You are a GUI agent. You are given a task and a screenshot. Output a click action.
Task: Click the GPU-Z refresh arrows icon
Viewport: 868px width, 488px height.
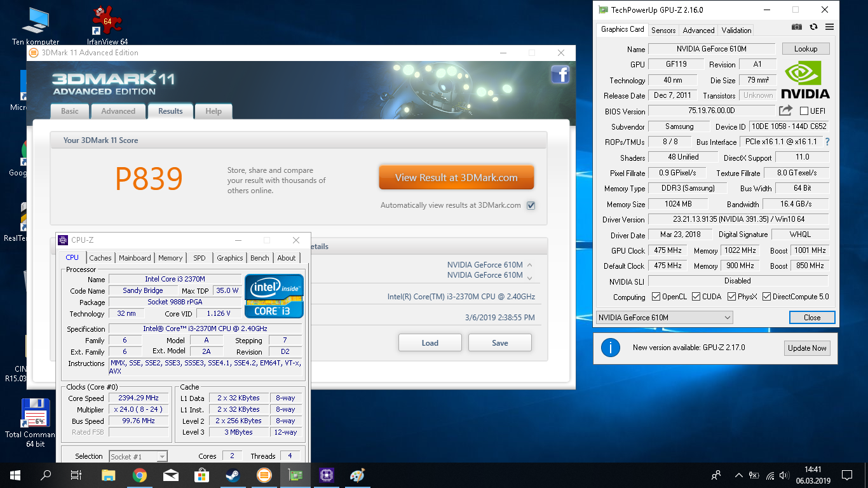(x=813, y=27)
